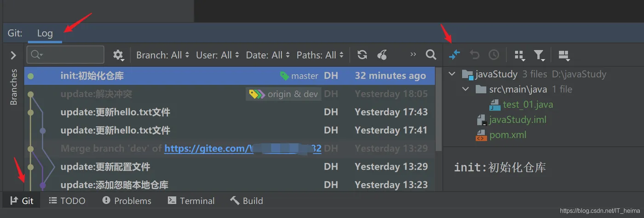Click the log magnifier search icon
644x218 pixels.
coord(431,55)
